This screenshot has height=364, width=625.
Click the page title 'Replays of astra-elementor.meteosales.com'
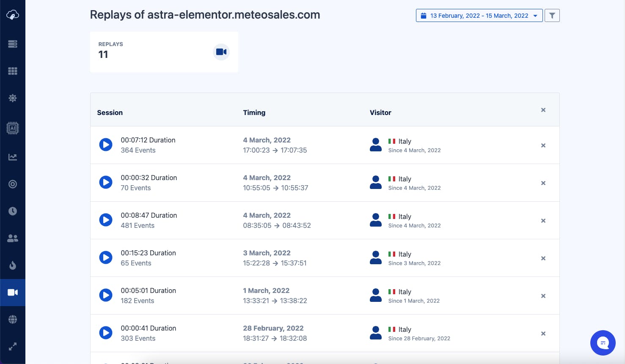[205, 15]
